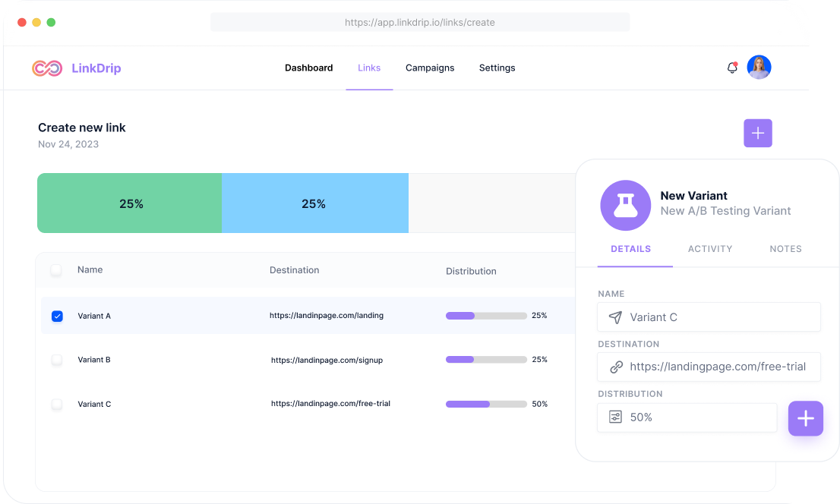Click the sliders icon in Distribution field

pos(615,417)
